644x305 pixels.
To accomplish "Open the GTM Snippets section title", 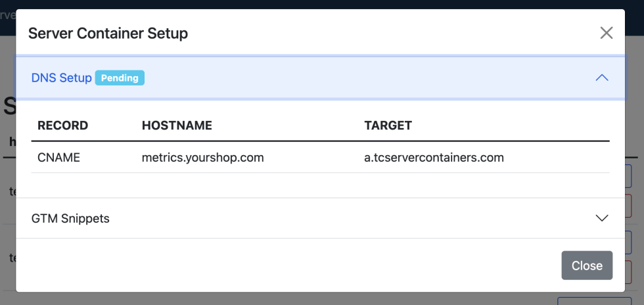I will 70,218.
